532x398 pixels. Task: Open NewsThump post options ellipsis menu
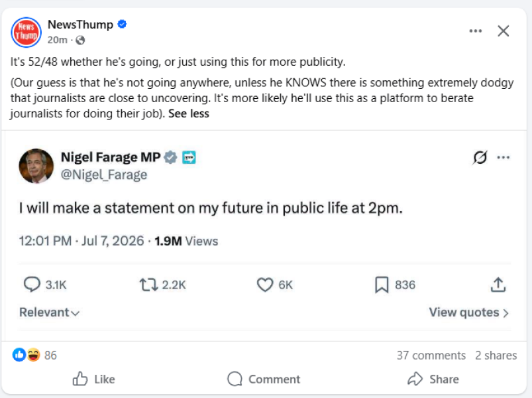click(475, 31)
